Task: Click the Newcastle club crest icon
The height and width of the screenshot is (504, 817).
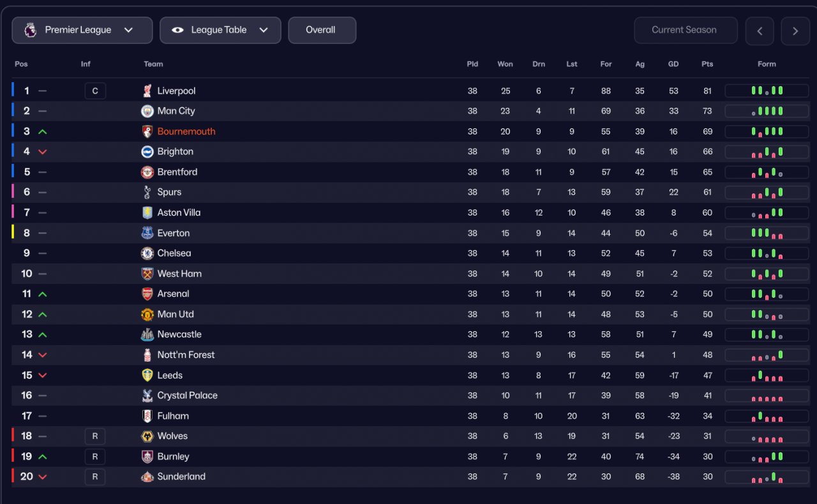Action: [x=147, y=334]
